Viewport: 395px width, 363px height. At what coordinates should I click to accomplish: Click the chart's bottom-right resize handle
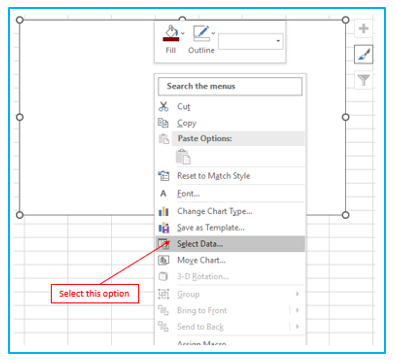click(x=346, y=215)
